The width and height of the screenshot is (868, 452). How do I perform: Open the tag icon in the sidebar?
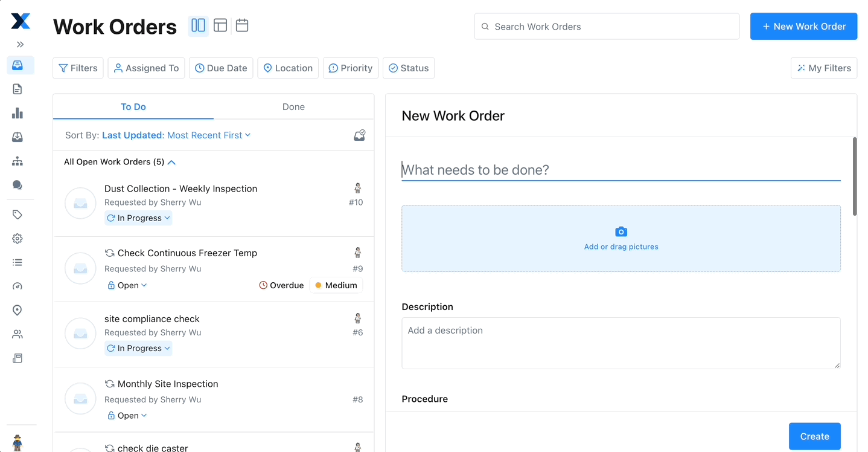[18, 215]
